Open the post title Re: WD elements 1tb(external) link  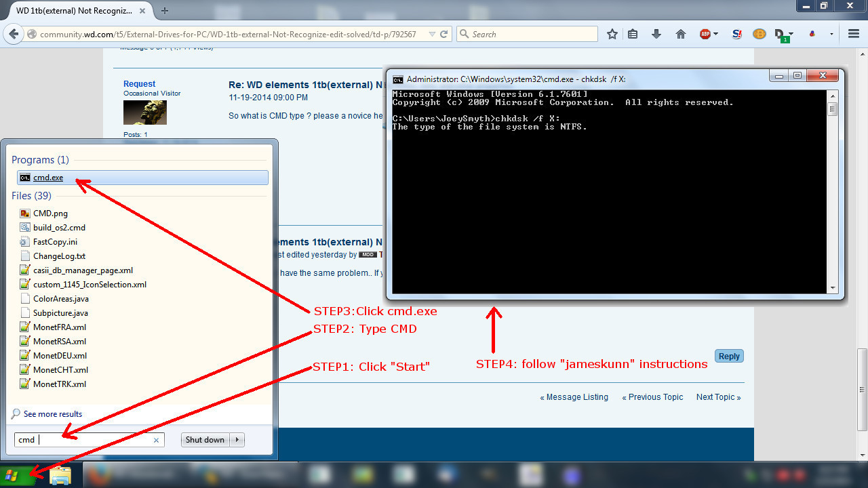pos(306,85)
